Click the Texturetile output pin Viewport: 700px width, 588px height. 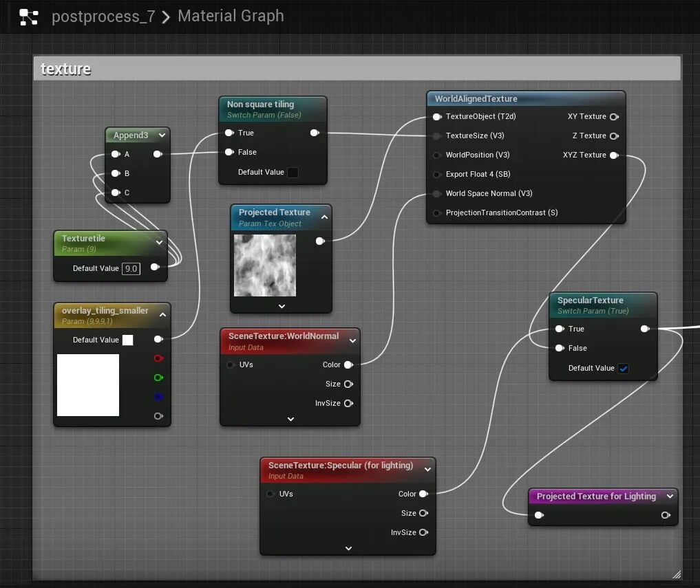(x=155, y=267)
